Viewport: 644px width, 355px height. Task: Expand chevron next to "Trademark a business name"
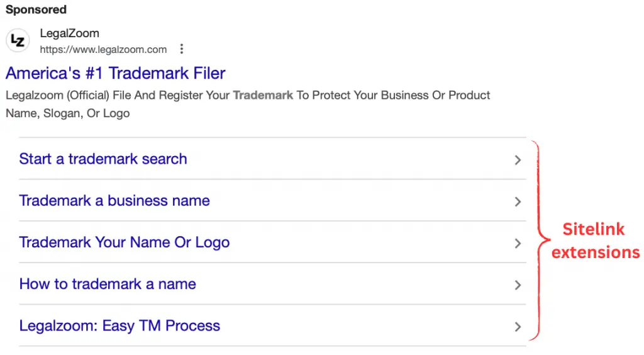coord(518,201)
